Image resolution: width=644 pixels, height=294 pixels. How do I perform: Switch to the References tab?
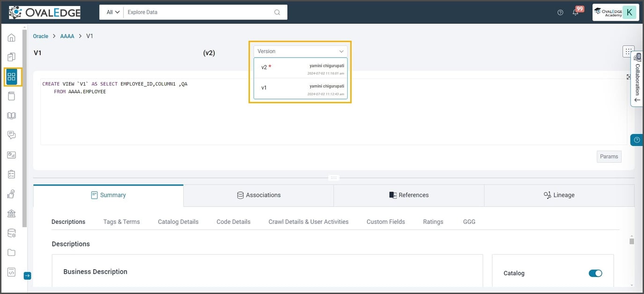[409, 195]
